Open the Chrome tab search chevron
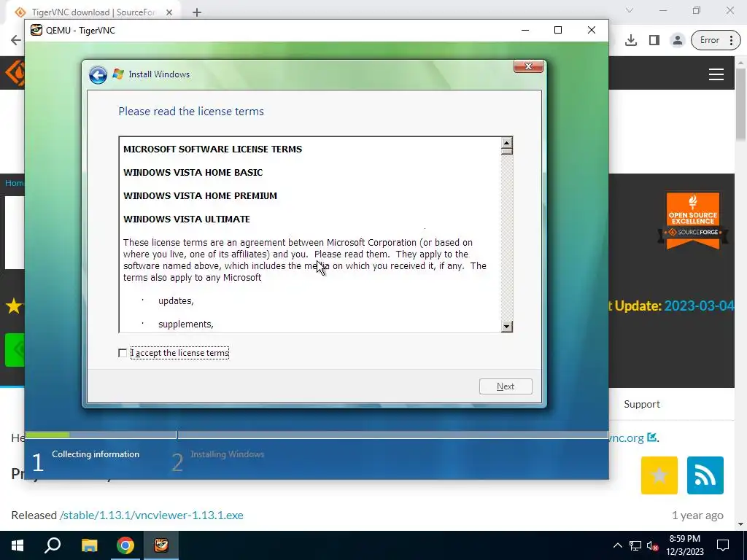 pyautogui.click(x=630, y=10)
